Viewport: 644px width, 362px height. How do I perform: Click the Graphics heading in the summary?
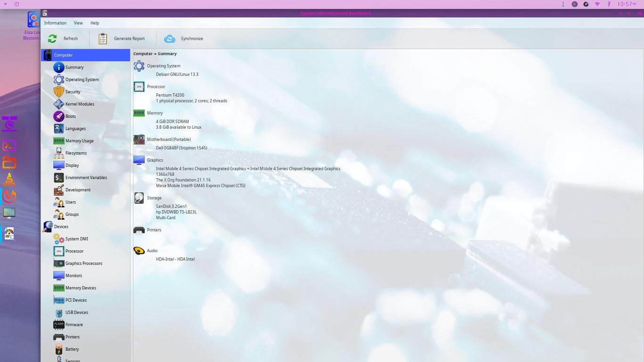(155, 160)
